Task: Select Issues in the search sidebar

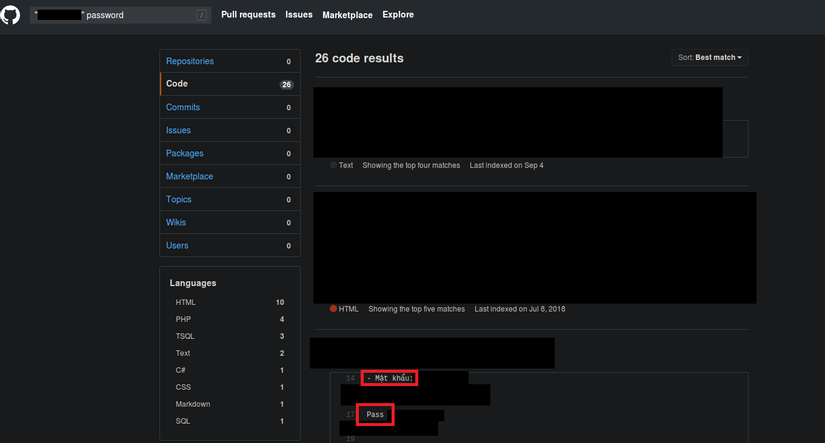Action: click(x=230, y=130)
